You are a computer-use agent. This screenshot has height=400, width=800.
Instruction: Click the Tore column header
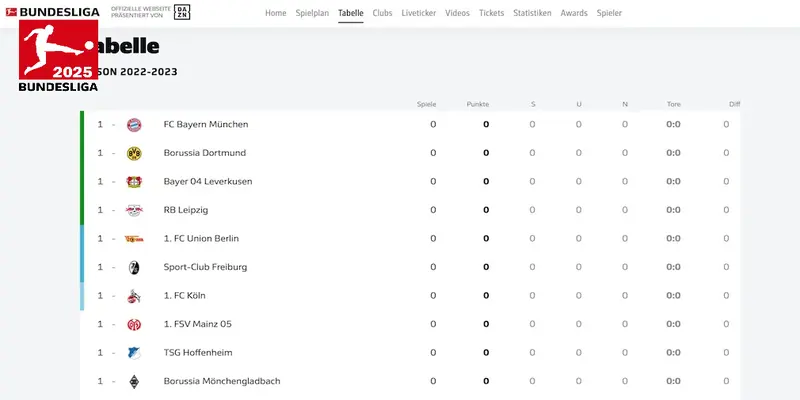[x=673, y=105]
